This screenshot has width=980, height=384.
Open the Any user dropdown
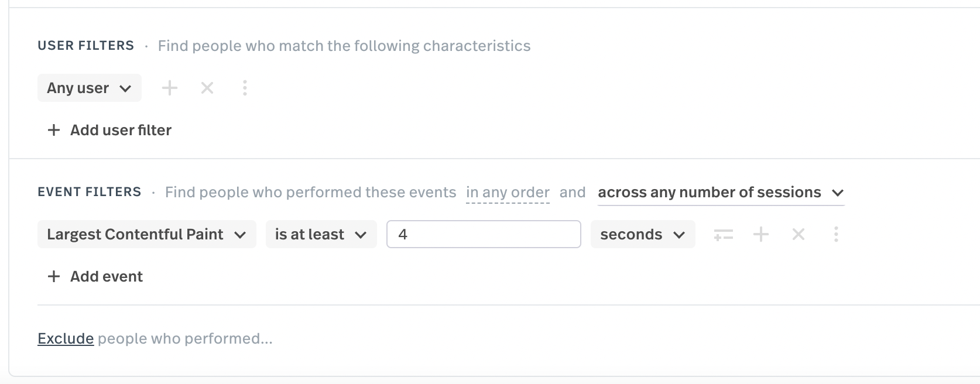pos(89,88)
